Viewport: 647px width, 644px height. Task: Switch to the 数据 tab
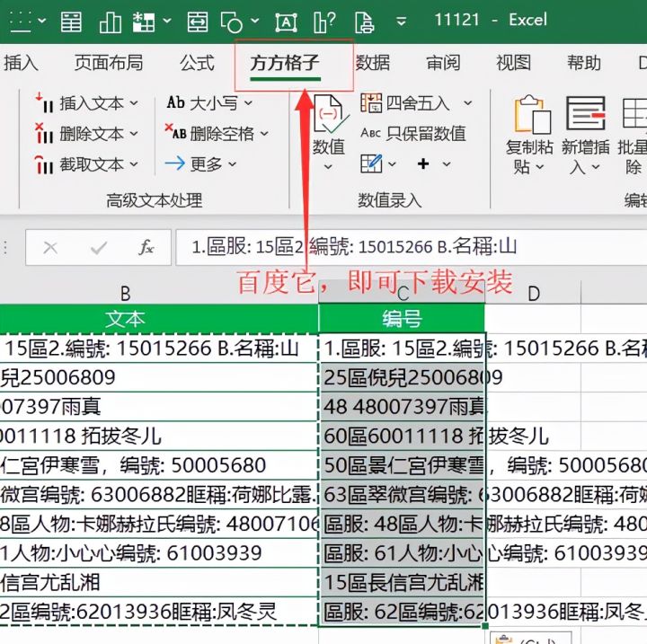point(373,63)
